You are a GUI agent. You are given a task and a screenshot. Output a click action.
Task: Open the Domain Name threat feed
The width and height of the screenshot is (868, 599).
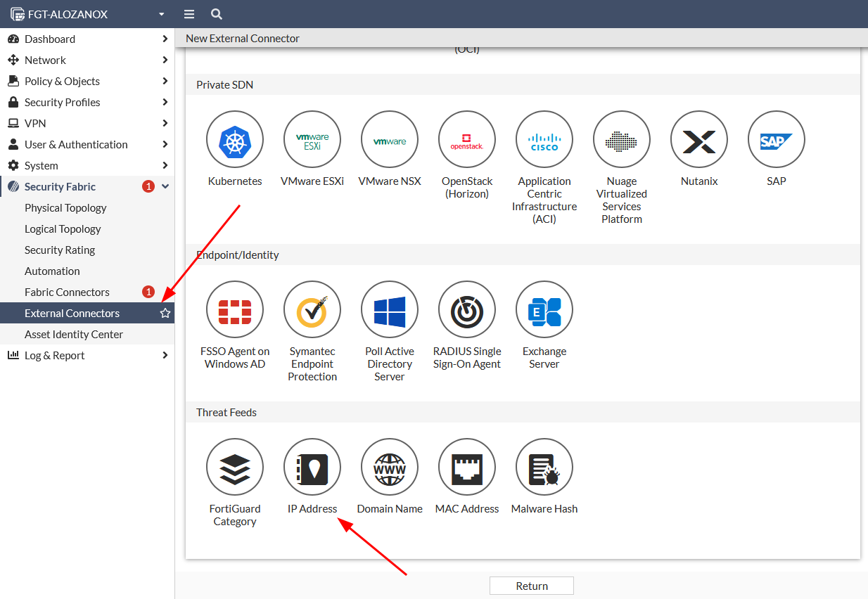tap(389, 468)
